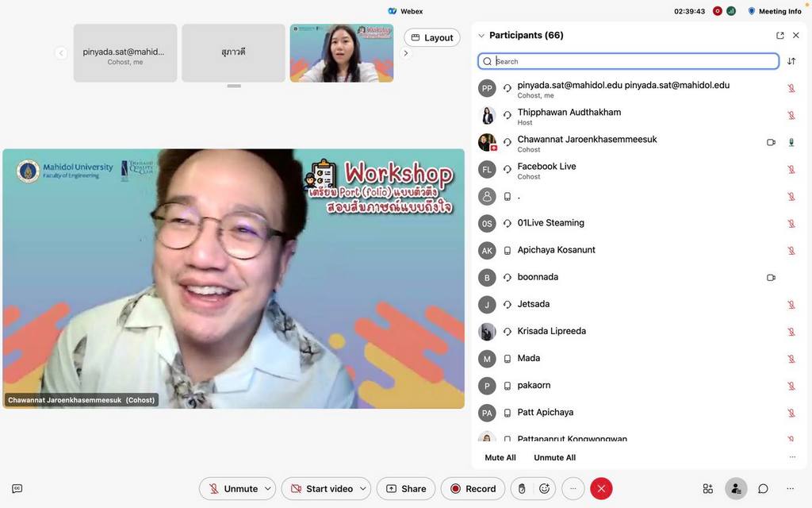Collapse the Participants (66) section
Viewport: 812px width, 508px height.
click(x=481, y=36)
